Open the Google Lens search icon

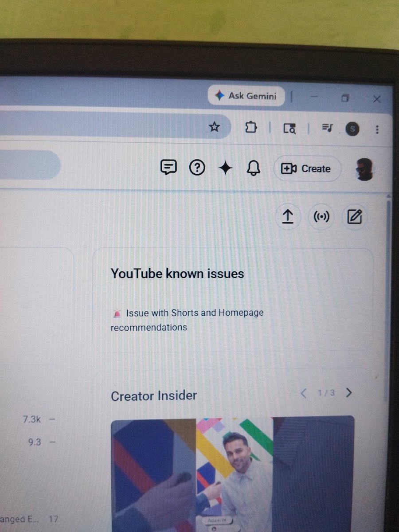pos(289,129)
